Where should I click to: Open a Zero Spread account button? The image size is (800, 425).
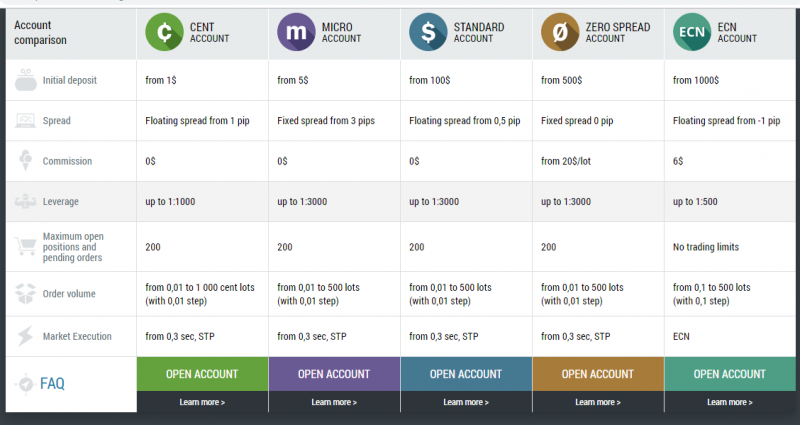(598, 374)
